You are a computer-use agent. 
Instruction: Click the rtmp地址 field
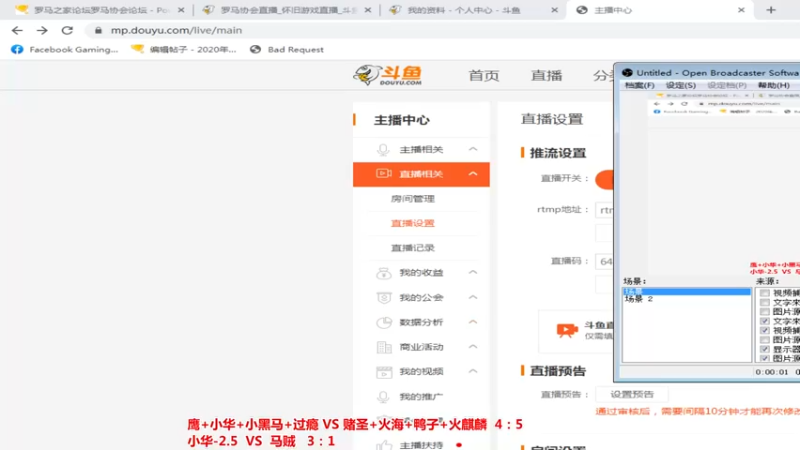coord(605,210)
